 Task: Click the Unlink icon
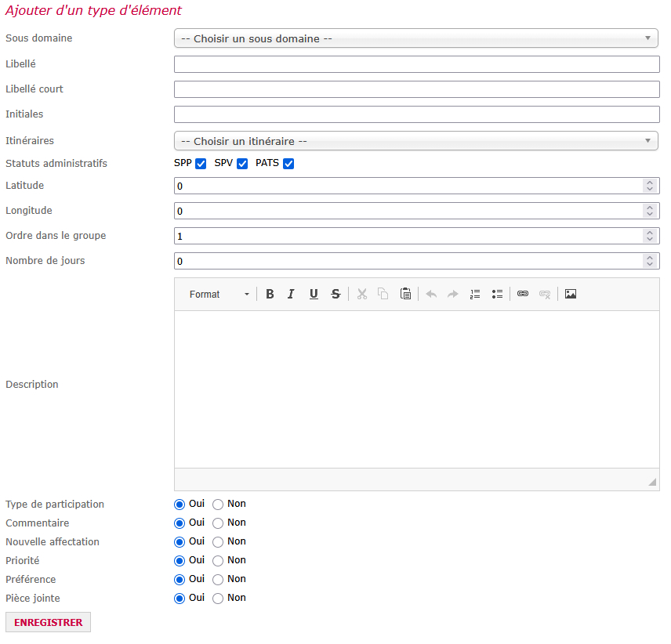click(x=545, y=295)
